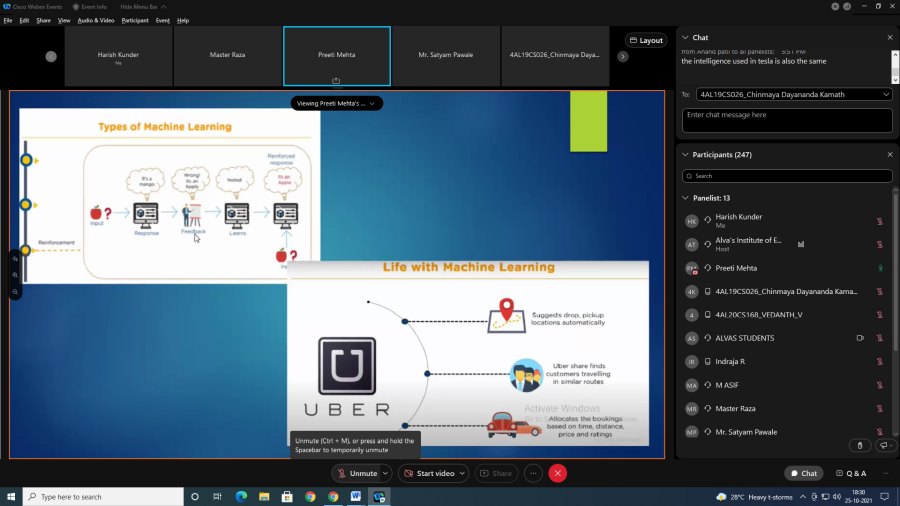The width and height of the screenshot is (900, 506).
Task: Click Harish Kunder muted microphone icon
Action: [x=879, y=221]
